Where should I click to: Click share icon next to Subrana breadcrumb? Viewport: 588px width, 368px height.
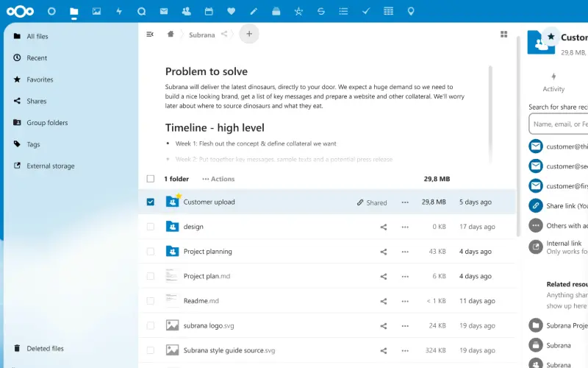pyautogui.click(x=224, y=34)
